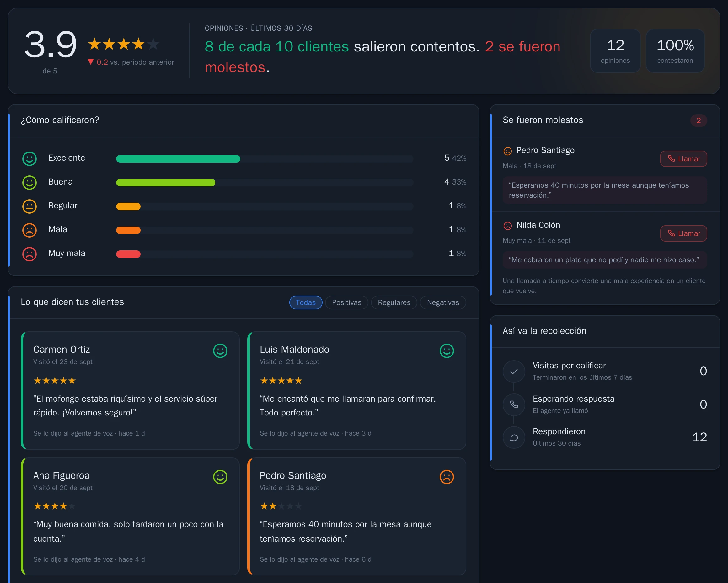Click chat bubble icon for Respondieron
Image resolution: width=728 pixels, height=583 pixels.
514,437
